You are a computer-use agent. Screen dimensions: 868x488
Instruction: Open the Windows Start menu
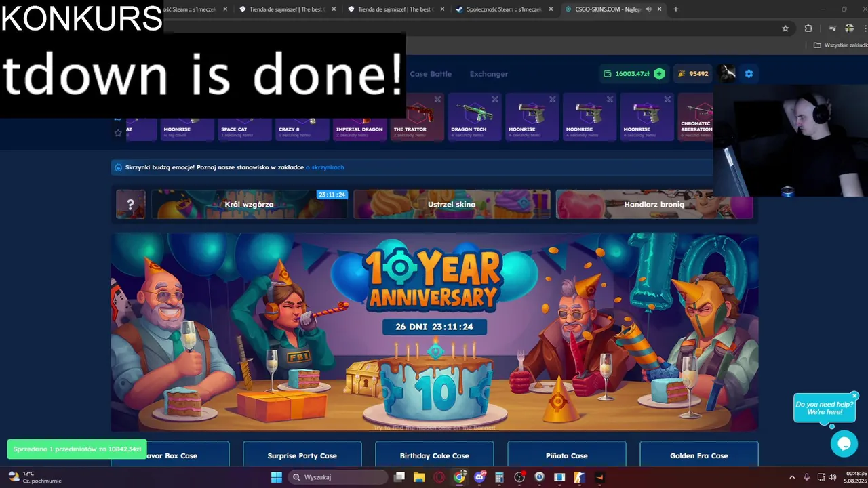coord(277,477)
